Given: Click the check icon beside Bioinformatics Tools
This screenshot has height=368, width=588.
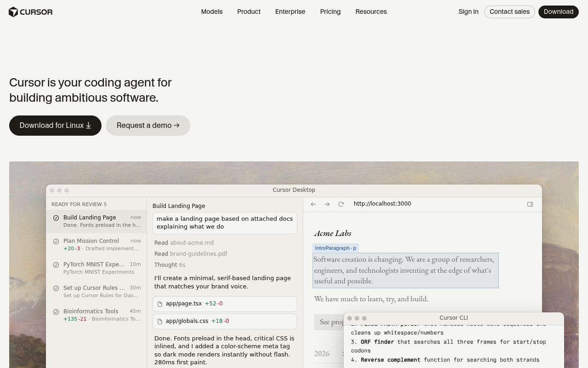Looking at the screenshot, I should [x=56, y=312].
